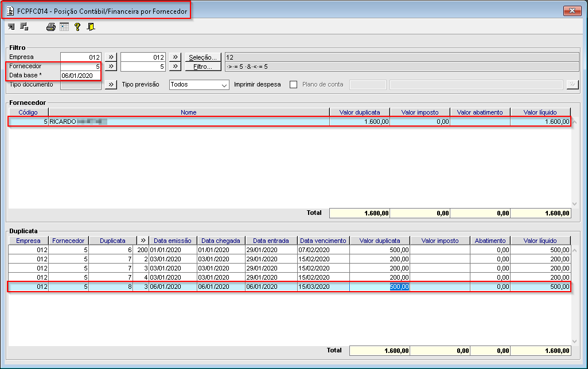588x369 pixels.
Task: Click the lookup arrow beside first Empresa field
Action: [x=111, y=57]
